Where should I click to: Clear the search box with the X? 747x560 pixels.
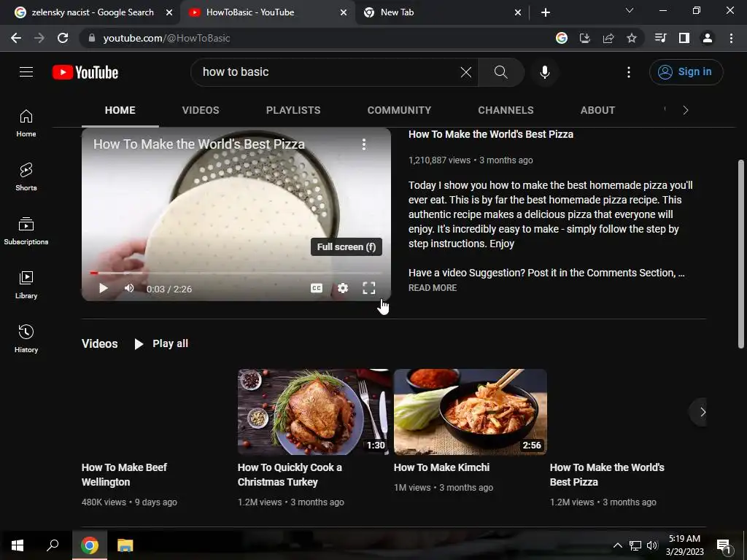coord(466,72)
